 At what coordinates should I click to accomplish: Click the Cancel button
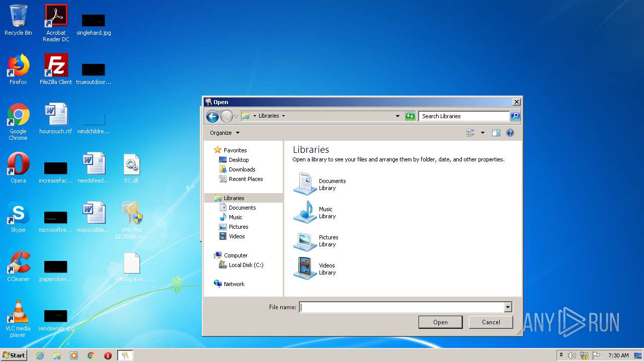coord(491,322)
